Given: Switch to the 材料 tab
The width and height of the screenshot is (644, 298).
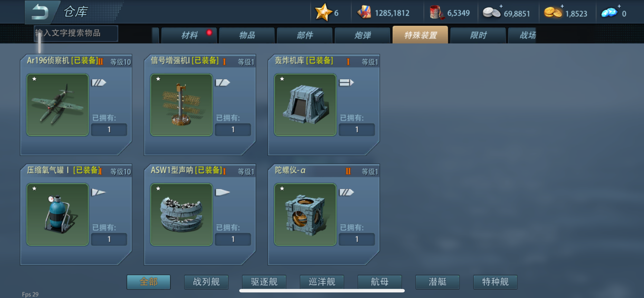Looking at the screenshot, I should tap(189, 35).
